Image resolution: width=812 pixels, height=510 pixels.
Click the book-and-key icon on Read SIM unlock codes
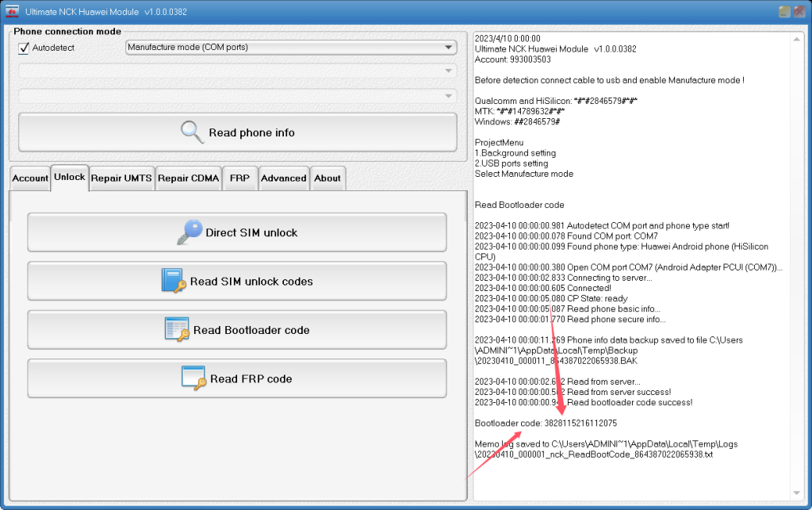tap(174, 281)
